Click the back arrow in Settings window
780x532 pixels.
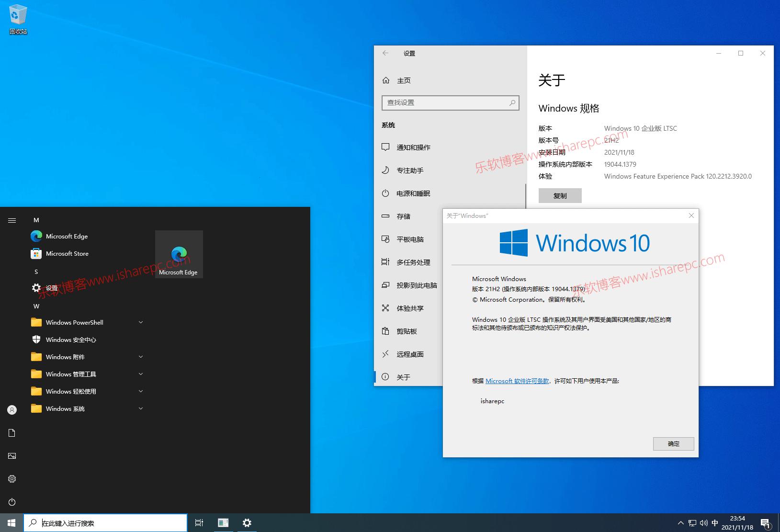(385, 53)
